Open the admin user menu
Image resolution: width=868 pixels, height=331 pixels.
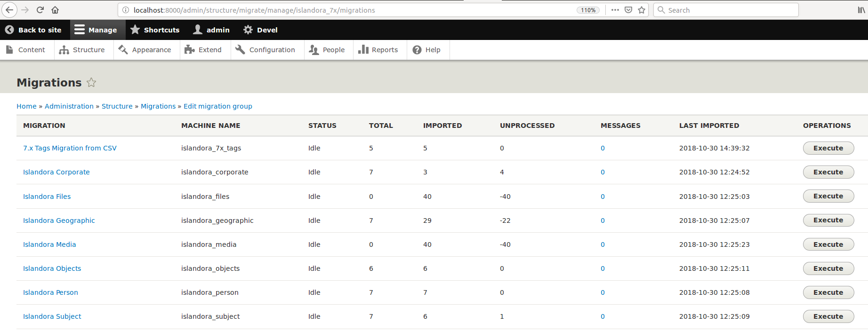(212, 30)
